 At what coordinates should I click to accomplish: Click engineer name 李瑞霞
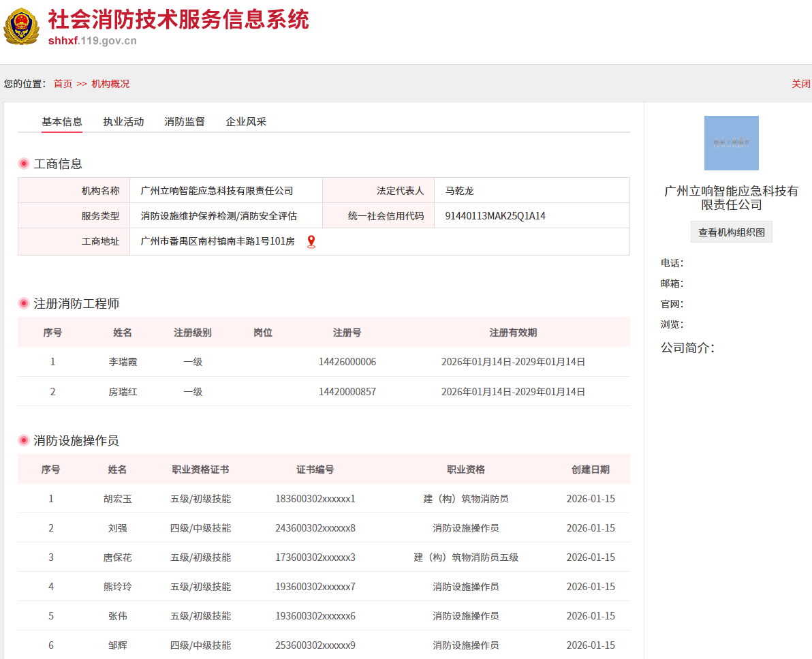coord(123,362)
